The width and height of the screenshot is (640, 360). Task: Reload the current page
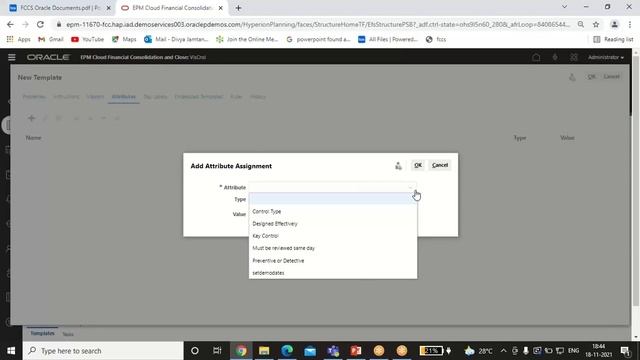coord(40,24)
